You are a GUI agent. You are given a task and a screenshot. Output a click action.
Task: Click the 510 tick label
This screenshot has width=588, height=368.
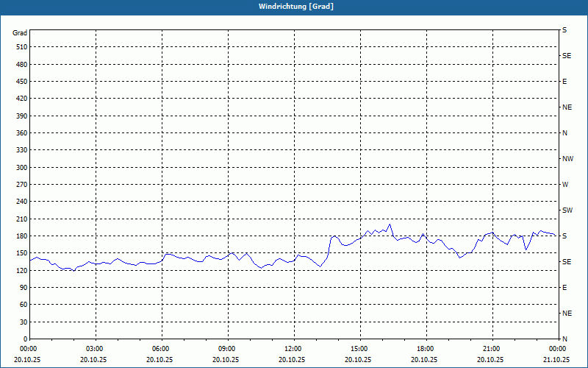(x=22, y=47)
